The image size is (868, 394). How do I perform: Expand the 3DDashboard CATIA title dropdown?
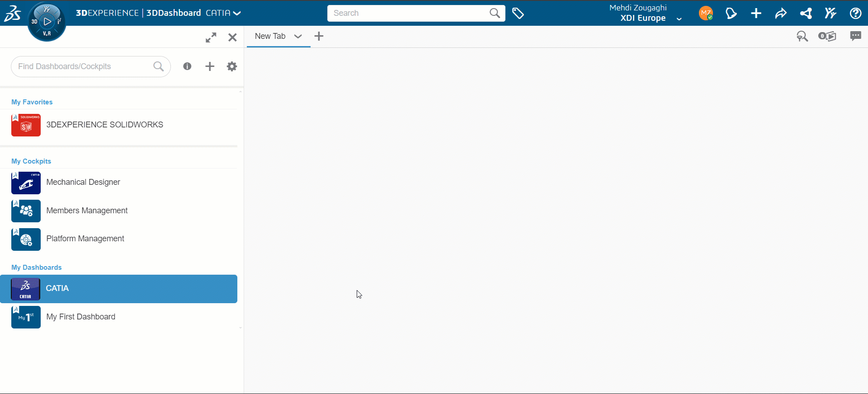(x=236, y=13)
